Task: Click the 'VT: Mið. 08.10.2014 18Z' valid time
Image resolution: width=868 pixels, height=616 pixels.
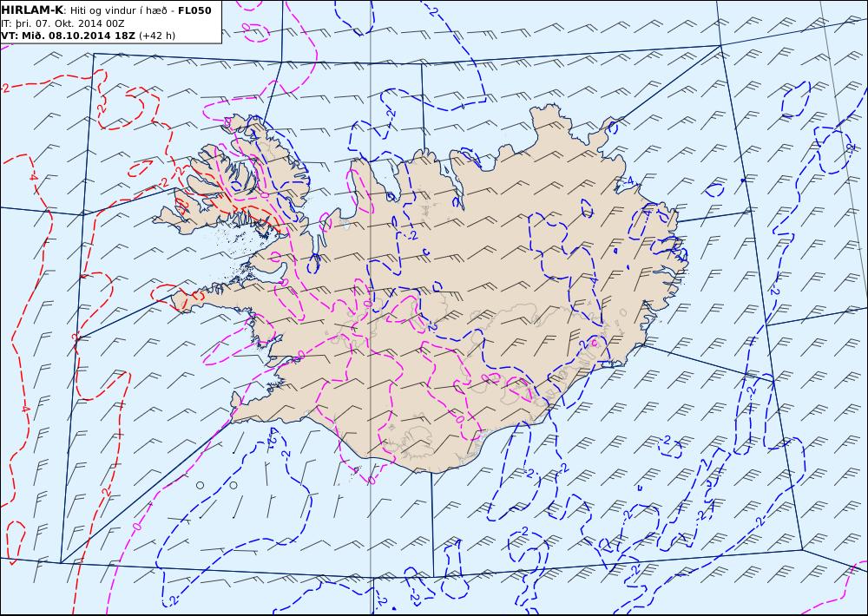Action: pos(68,36)
